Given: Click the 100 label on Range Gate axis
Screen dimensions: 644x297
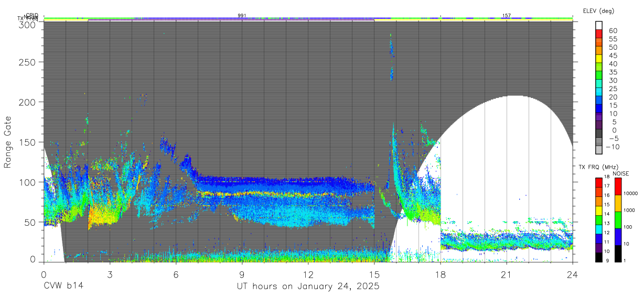Looking at the screenshot, I should (x=27, y=182).
